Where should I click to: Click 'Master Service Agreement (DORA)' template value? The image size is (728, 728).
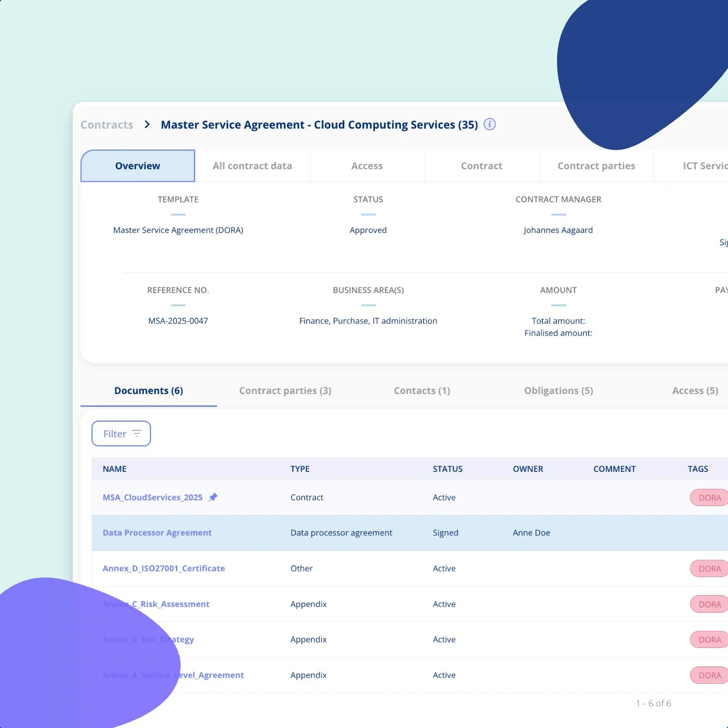[178, 230]
